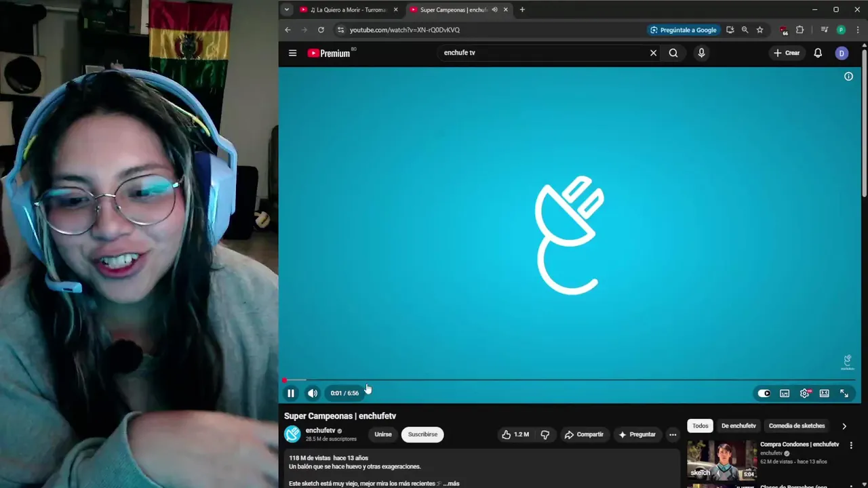Run the search with the magnifier button
The image size is (868, 488).
coord(673,53)
